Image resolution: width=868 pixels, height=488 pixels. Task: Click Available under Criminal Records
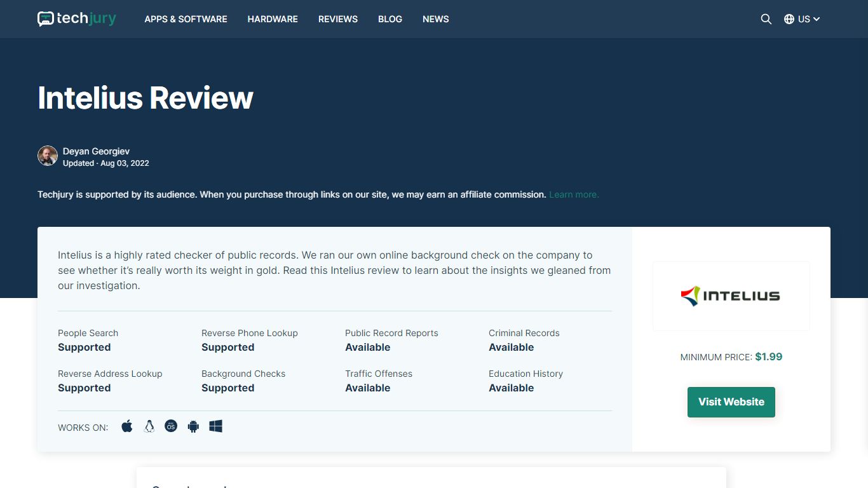512,348
